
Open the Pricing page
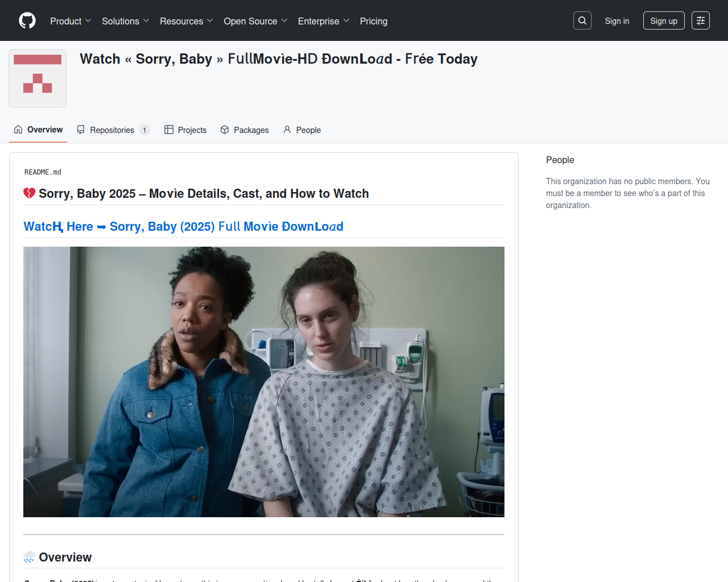[374, 21]
